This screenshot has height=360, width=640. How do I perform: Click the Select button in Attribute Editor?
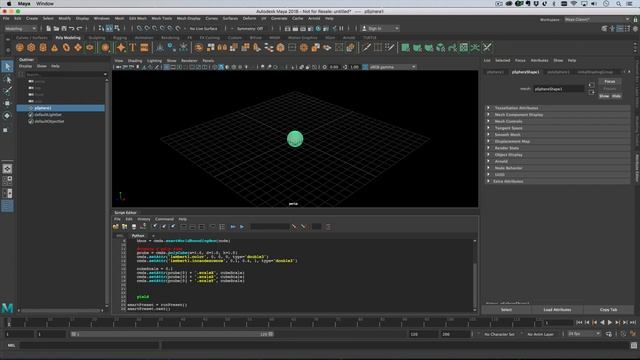click(x=506, y=310)
